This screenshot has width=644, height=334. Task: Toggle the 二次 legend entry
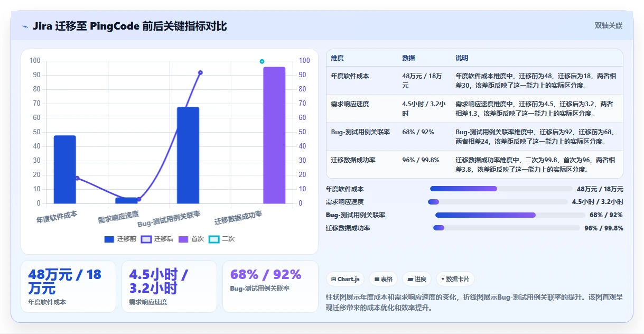coord(222,239)
